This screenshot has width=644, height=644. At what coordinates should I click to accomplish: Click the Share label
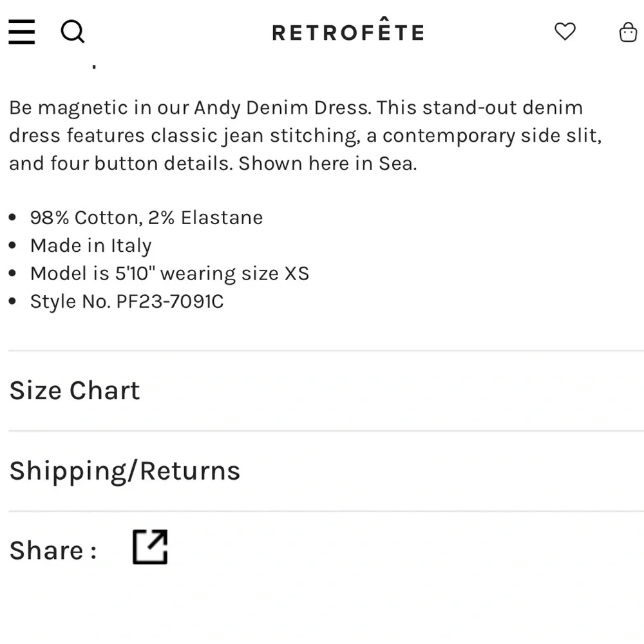[x=50, y=549]
